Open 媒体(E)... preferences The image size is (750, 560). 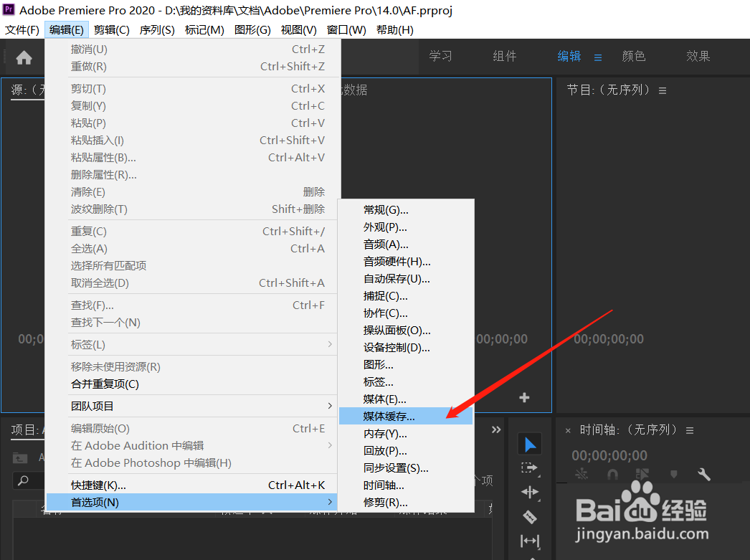[406, 399]
